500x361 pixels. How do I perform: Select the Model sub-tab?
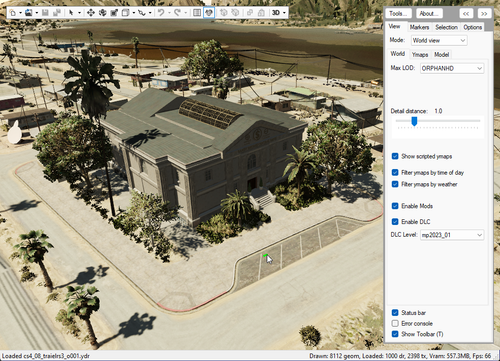441,54
